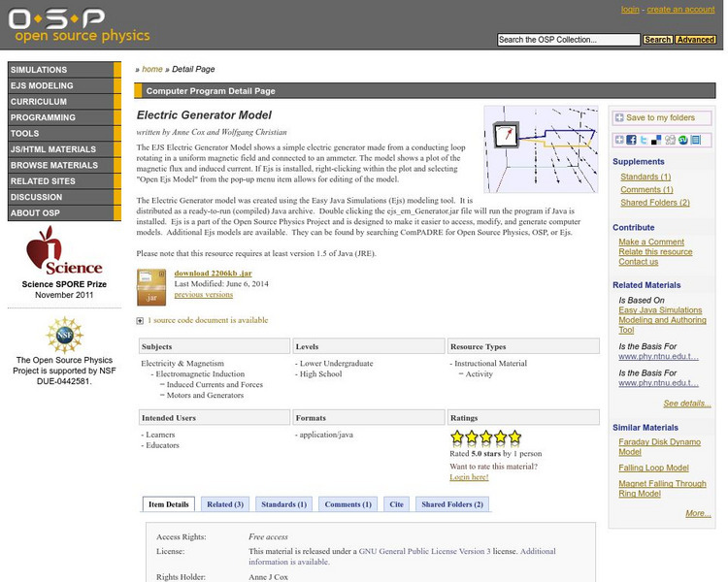This screenshot has width=728, height=582.
Task: Share this page on Facebook
Action: [x=631, y=140]
